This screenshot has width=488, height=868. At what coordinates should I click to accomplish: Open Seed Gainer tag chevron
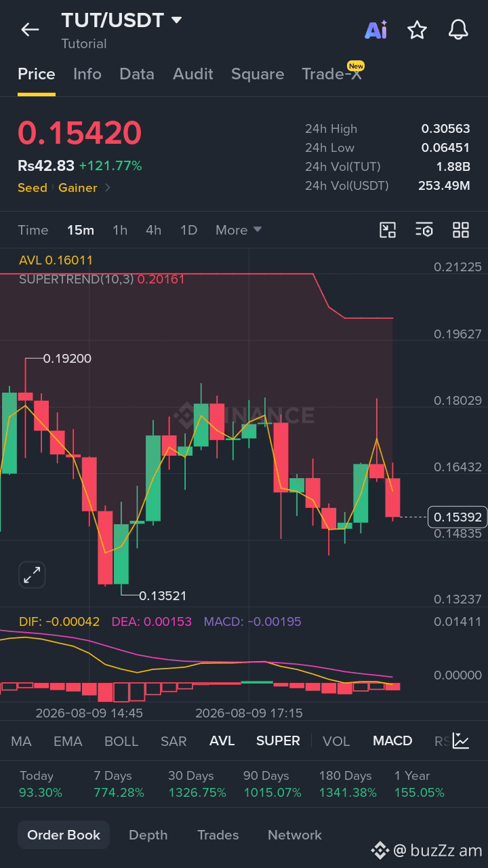[108, 188]
